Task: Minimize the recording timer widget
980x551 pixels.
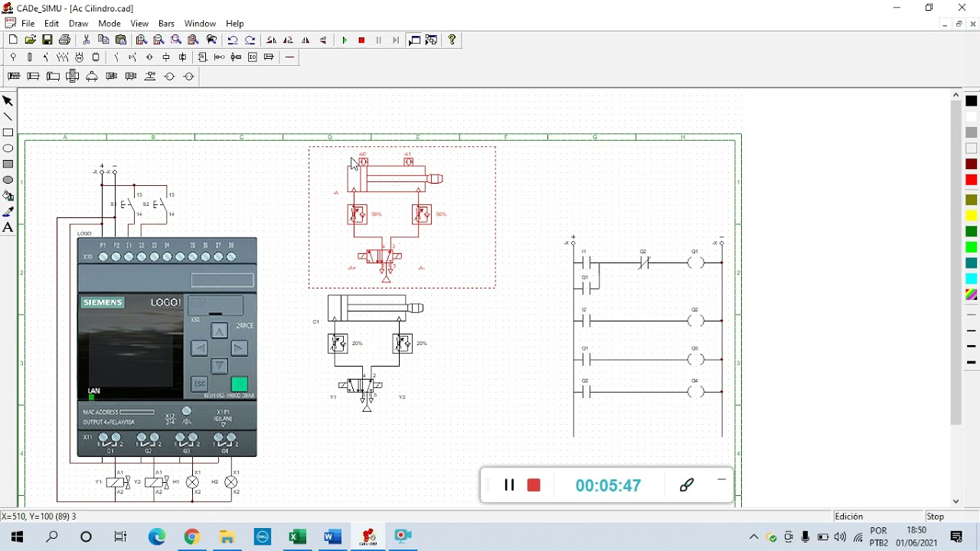Action: tap(721, 480)
